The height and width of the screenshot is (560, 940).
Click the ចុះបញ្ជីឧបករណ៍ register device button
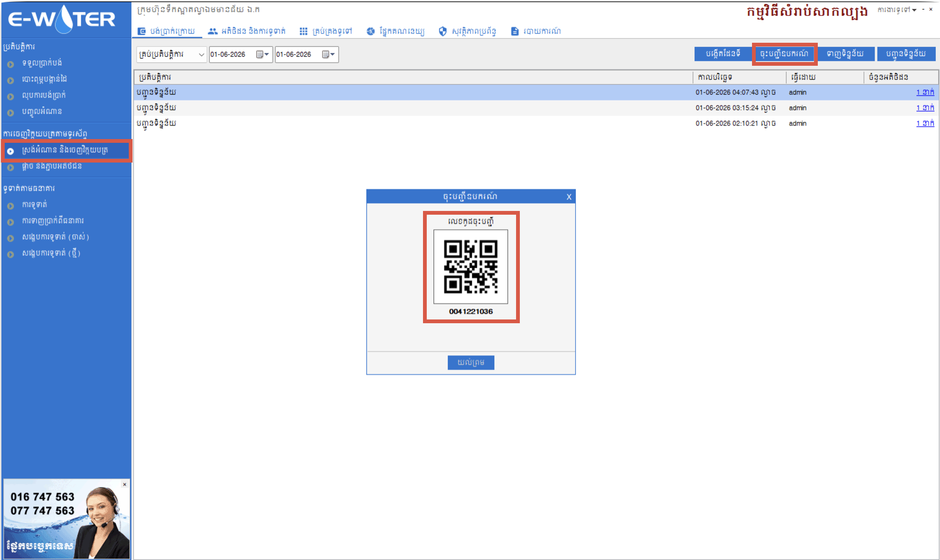784,54
